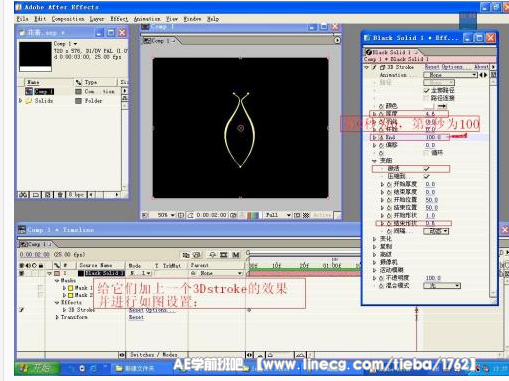
Task: Click the snapshot camera icon below viewer
Action: click(x=233, y=215)
